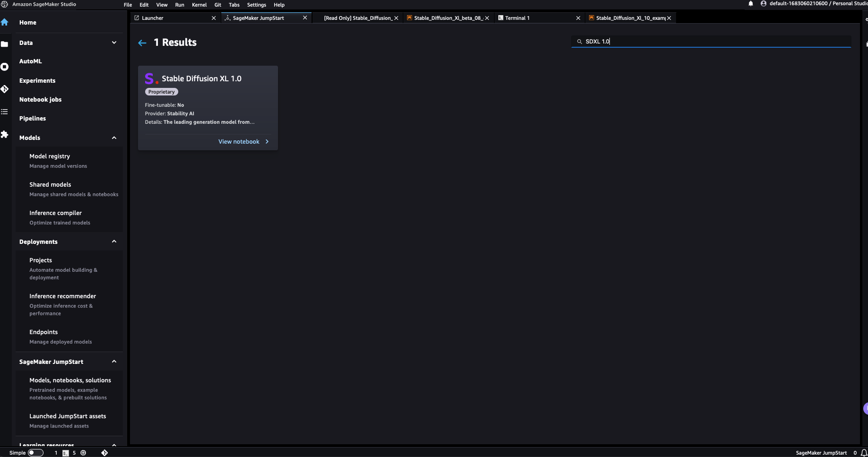The image size is (868, 457).
Task: Click the status bar notification bell
Action: (864, 453)
